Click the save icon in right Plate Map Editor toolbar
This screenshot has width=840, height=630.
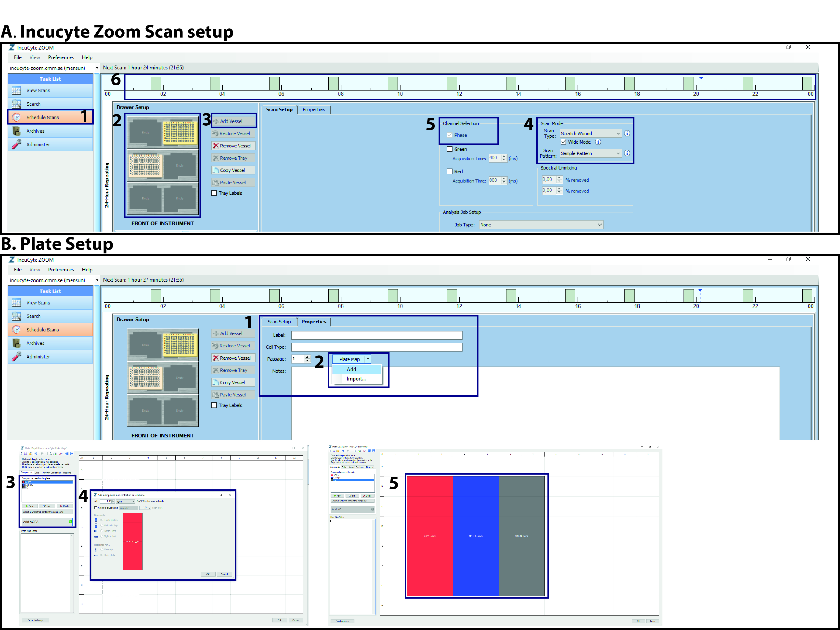click(x=334, y=451)
